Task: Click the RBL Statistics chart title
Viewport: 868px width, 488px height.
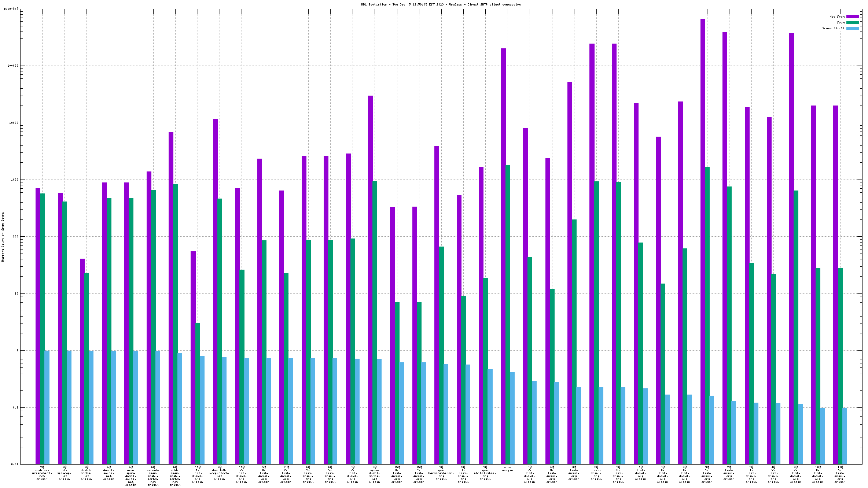Action: [441, 4]
